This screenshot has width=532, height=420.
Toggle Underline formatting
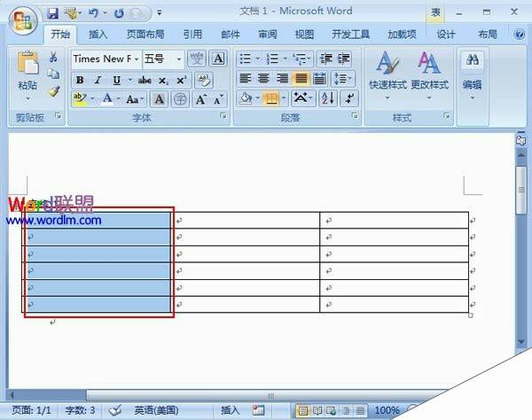117,81
